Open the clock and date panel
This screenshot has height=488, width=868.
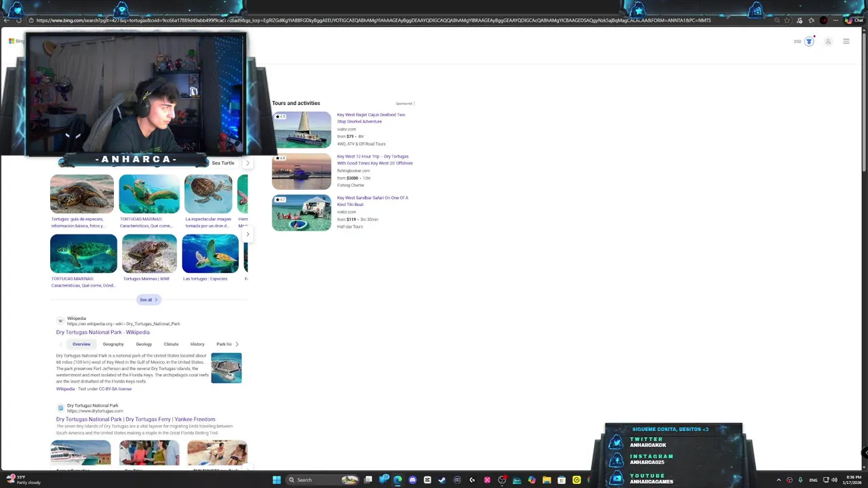pyautogui.click(x=852, y=480)
